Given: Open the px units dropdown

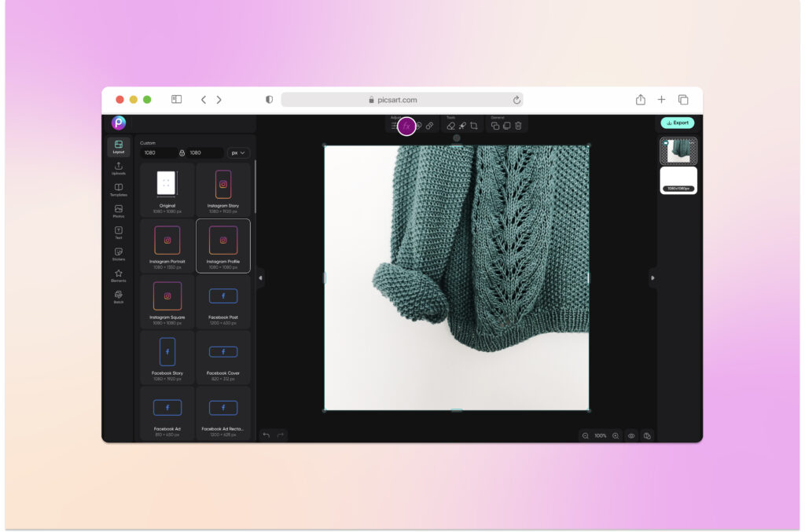Looking at the screenshot, I should pyautogui.click(x=237, y=152).
